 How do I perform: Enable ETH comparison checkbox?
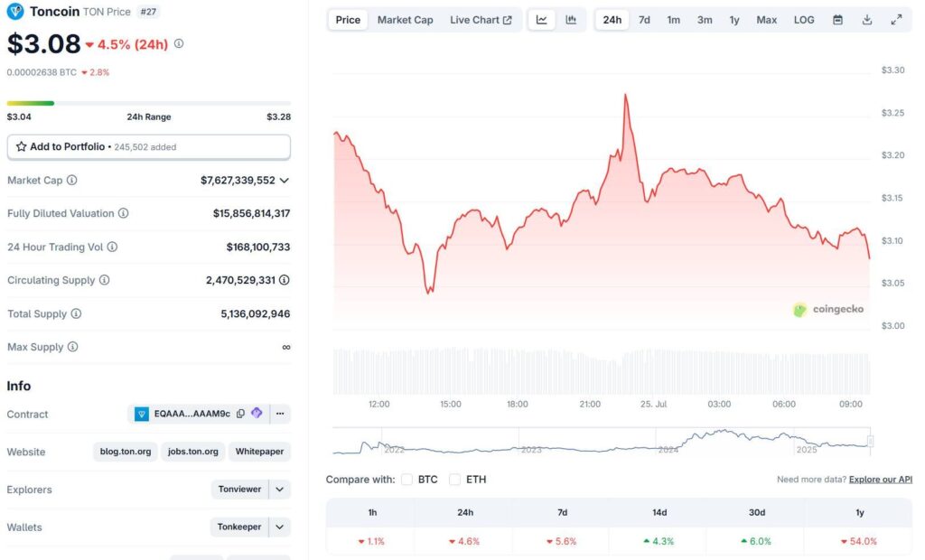tap(454, 479)
